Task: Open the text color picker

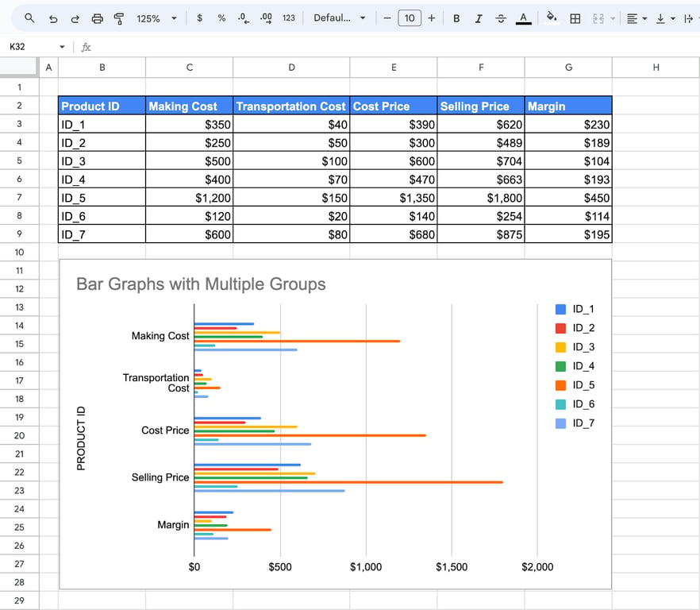Action: tap(523, 18)
